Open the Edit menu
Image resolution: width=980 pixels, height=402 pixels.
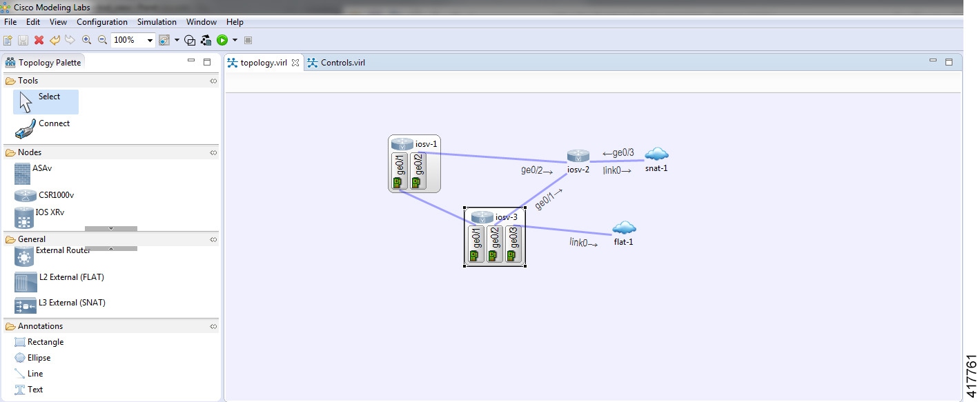33,22
